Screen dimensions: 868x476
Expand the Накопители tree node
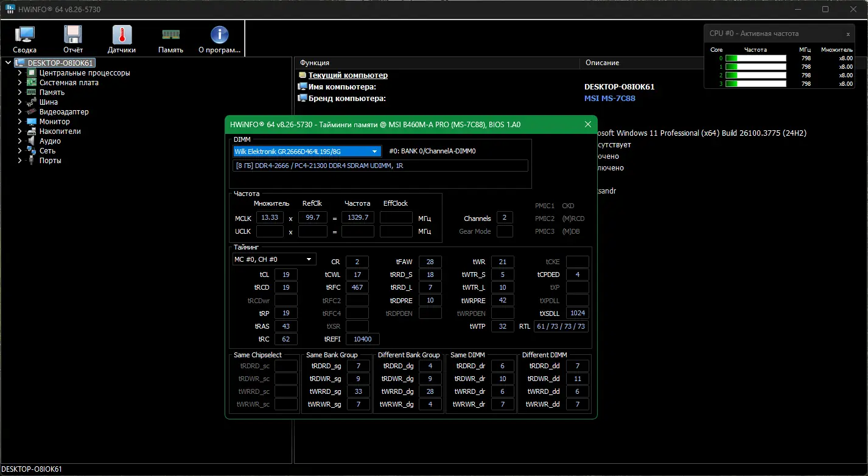pos(19,131)
